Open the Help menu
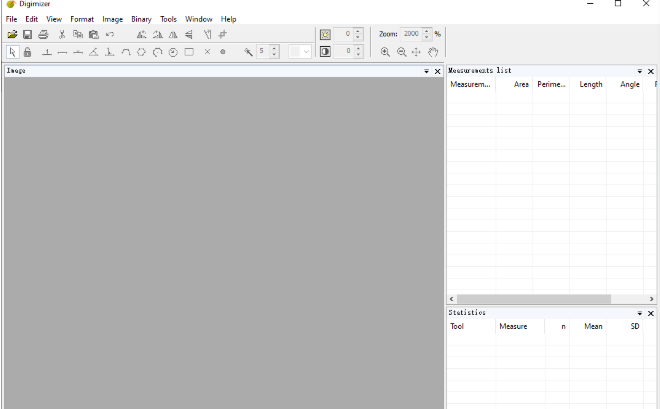 point(229,19)
